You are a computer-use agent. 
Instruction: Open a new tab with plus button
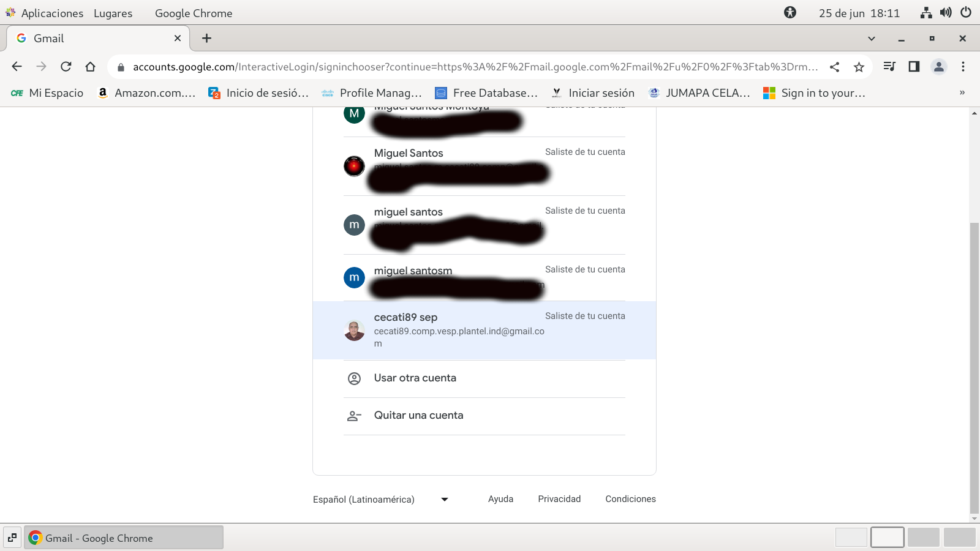tap(207, 39)
